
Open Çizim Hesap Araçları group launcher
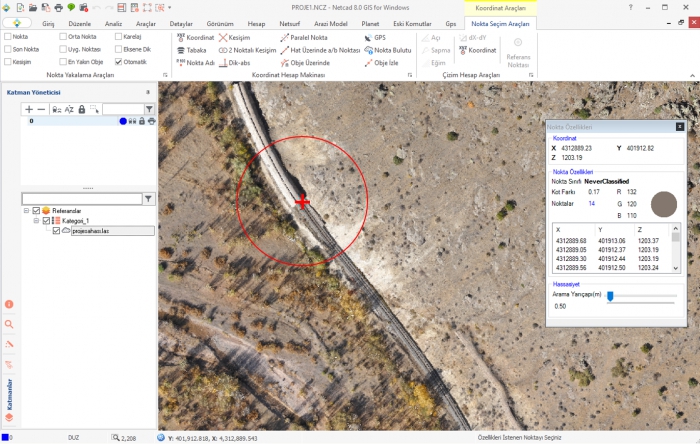[531, 75]
